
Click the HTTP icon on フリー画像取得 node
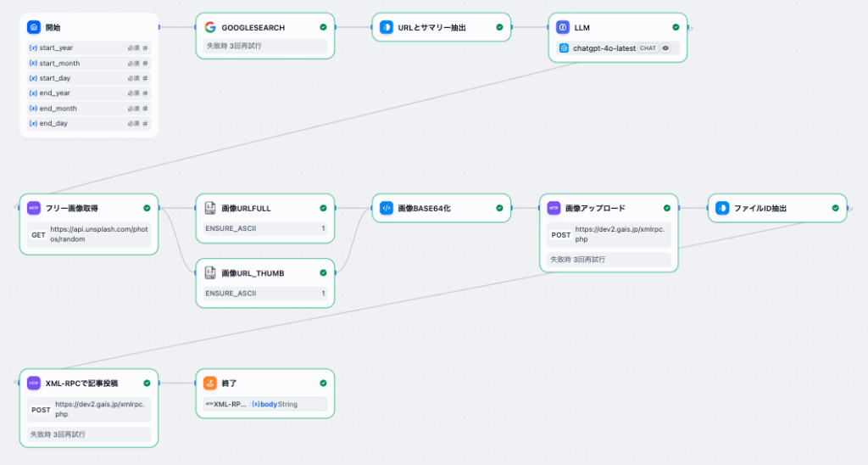tap(34, 207)
